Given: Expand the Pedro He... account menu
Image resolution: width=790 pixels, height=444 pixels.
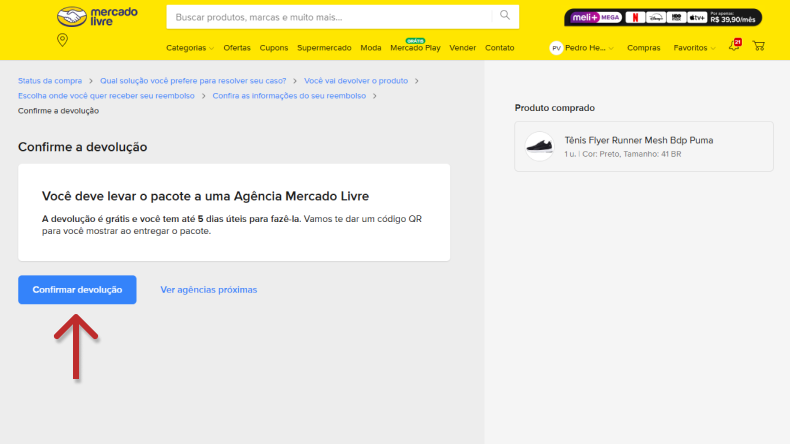Looking at the screenshot, I should (x=588, y=48).
